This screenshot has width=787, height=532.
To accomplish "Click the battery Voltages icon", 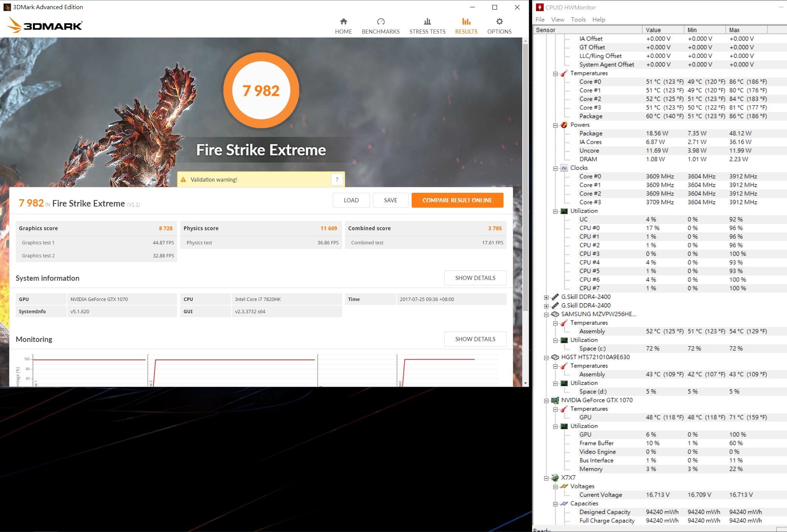I will click(x=564, y=486).
